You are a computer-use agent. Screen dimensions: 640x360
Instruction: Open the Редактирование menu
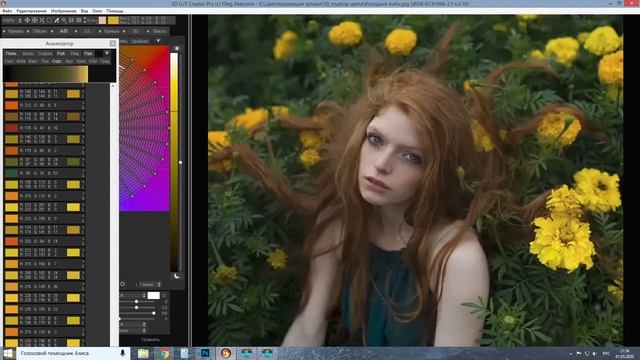31,11
